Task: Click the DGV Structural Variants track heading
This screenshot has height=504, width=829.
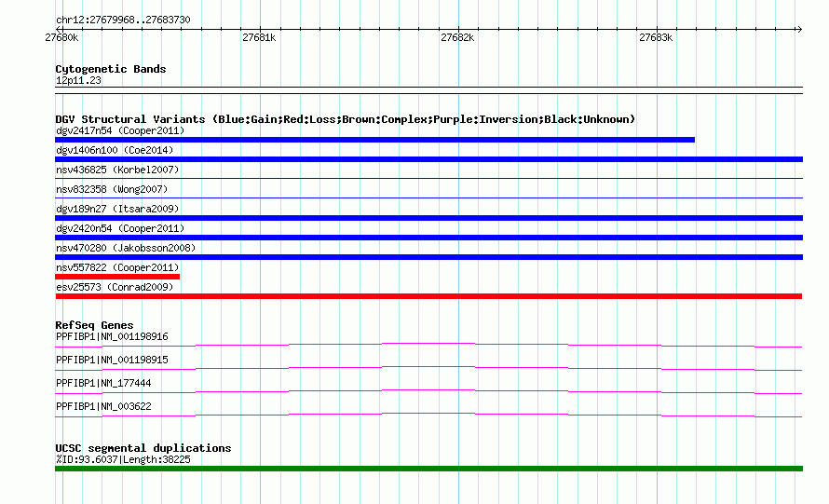Action: [346, 119]
